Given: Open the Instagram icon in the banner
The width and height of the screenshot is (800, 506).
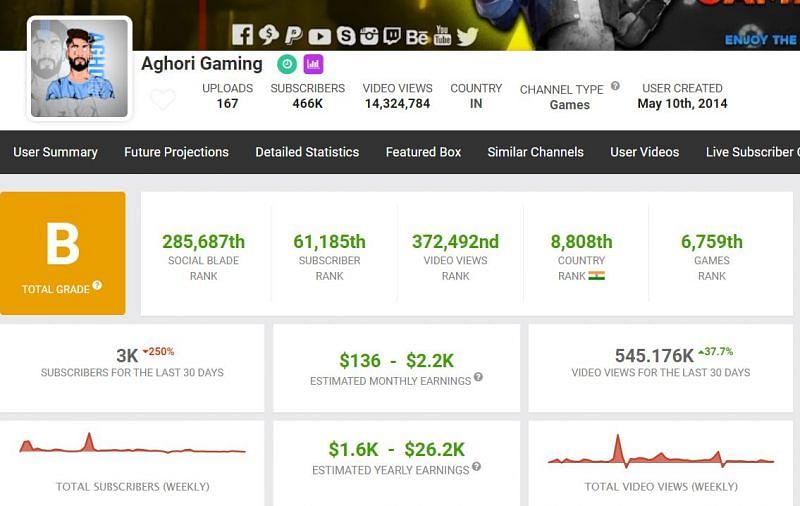Looking at the screenshot, I should [x=369, y=36].
